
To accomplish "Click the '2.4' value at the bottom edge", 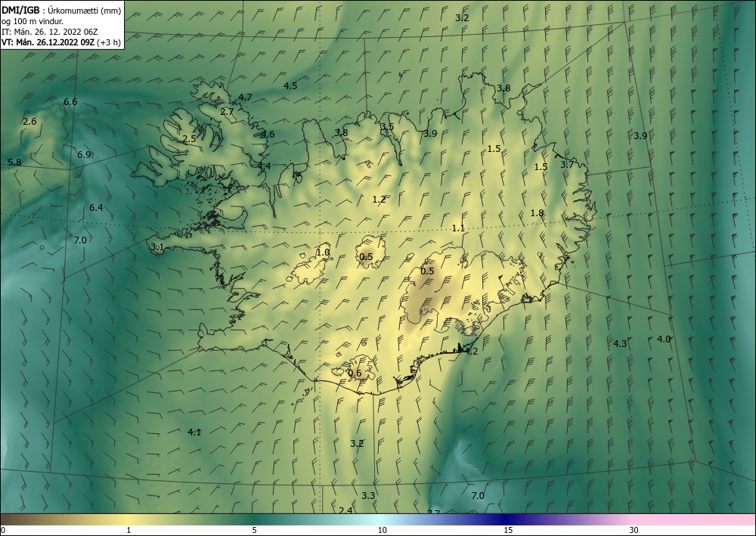I will pyautogui.click(x=345, y=510).
